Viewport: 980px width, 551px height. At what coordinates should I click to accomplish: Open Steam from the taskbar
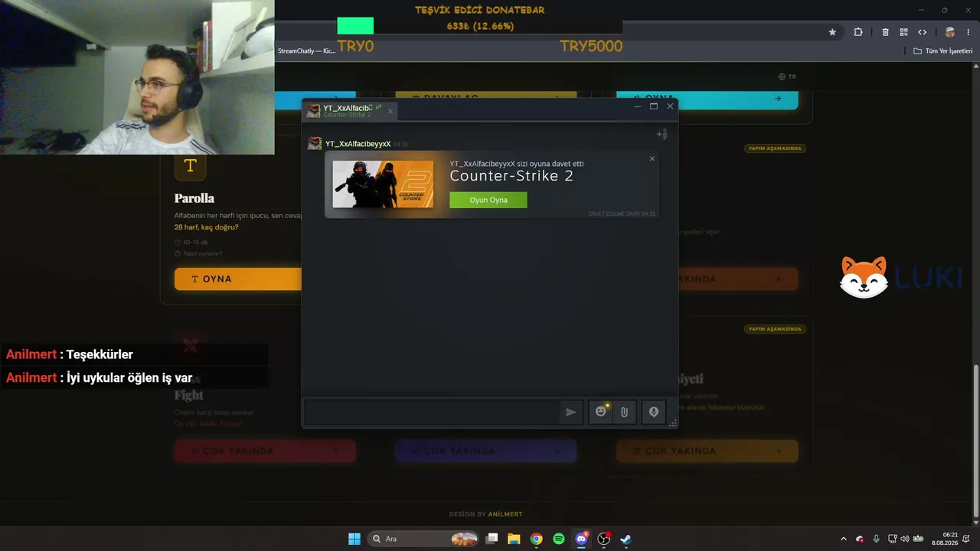coord(626,539)
